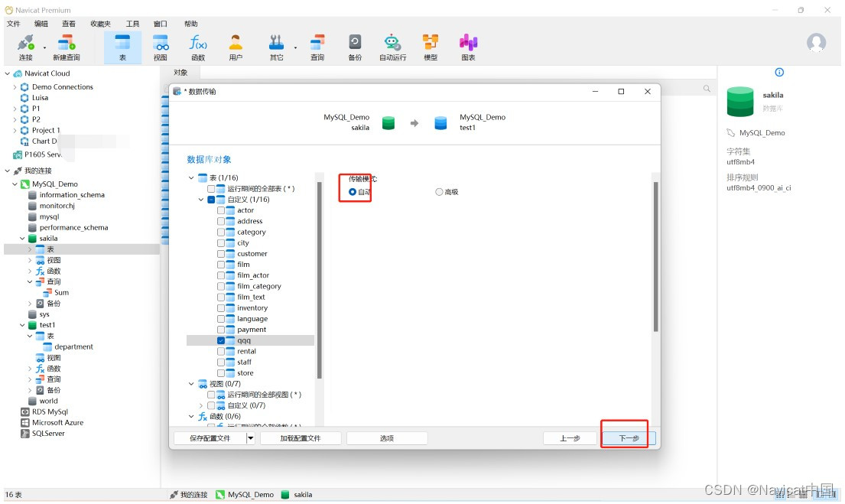Open the Automation (自动运行) toolbar icon
This screenshot has height=504, width=845.
click(x=392, y=47)
